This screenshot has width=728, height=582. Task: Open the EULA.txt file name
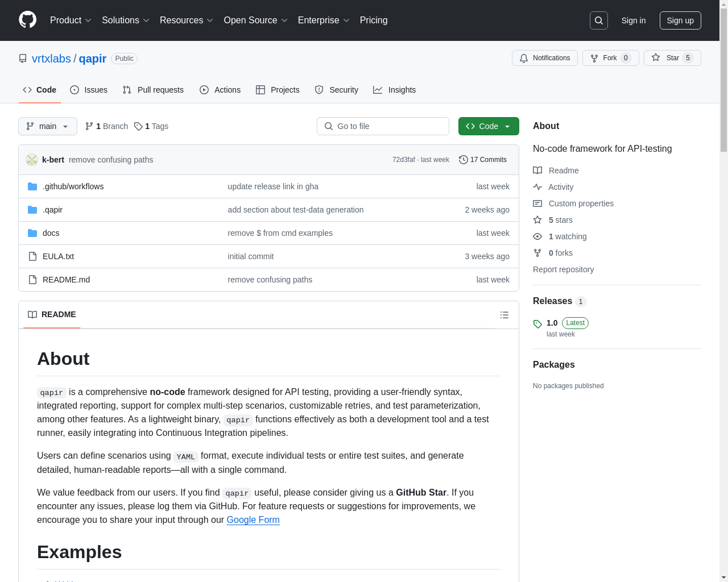[58, 256]
